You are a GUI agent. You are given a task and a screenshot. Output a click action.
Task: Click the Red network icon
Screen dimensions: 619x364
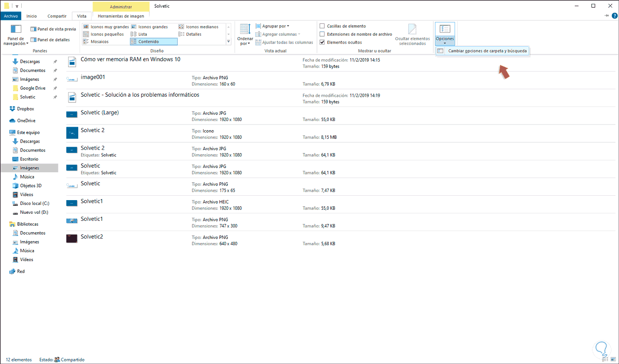pyautogui.click(x=12, y=271)
